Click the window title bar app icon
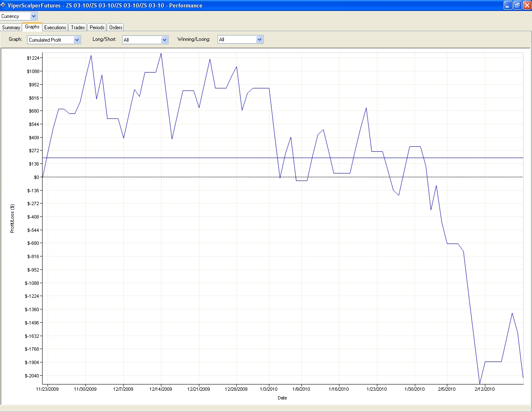 pyautogui.click(x=3, y=5)
